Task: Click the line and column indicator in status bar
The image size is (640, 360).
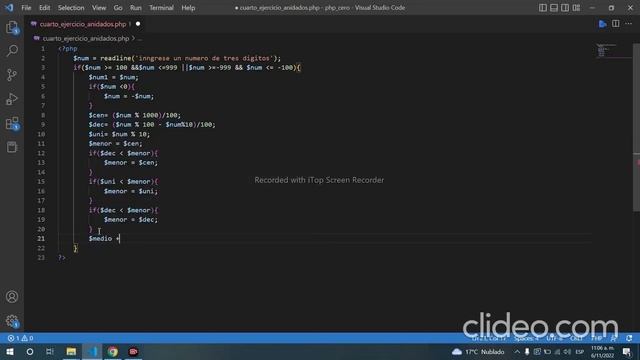Action: pos(489,338)
